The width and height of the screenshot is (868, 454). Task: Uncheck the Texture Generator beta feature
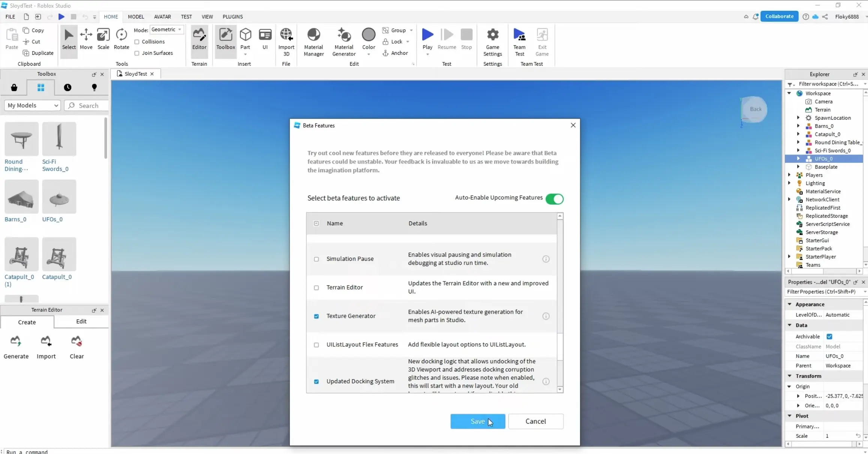pos(316,316)
